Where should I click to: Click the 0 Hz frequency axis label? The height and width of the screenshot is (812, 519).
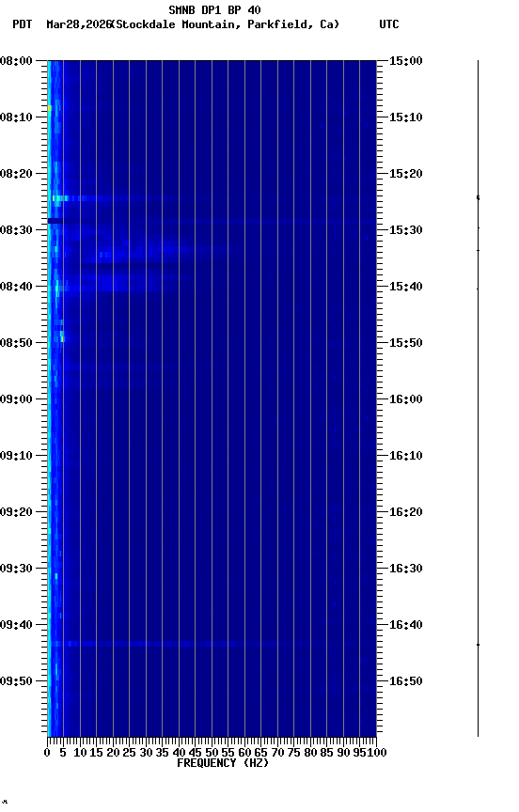click(47, 753)
